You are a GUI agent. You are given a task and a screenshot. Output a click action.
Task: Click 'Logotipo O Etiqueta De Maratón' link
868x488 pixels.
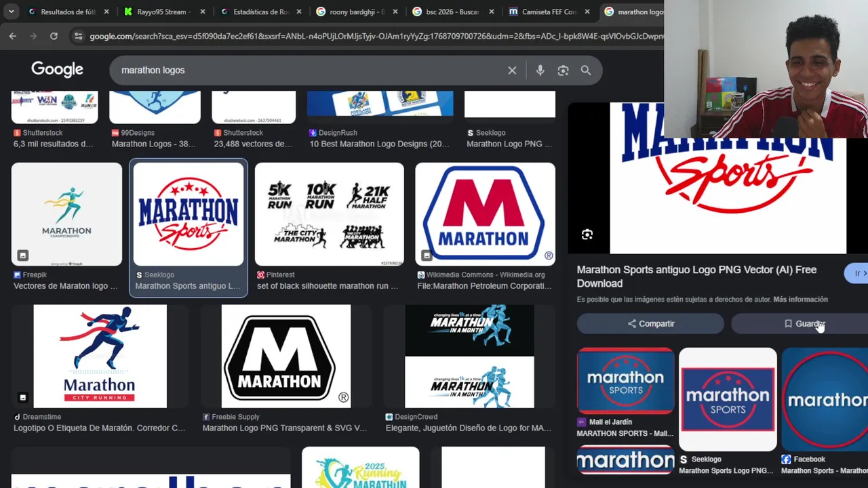[100, 428]
